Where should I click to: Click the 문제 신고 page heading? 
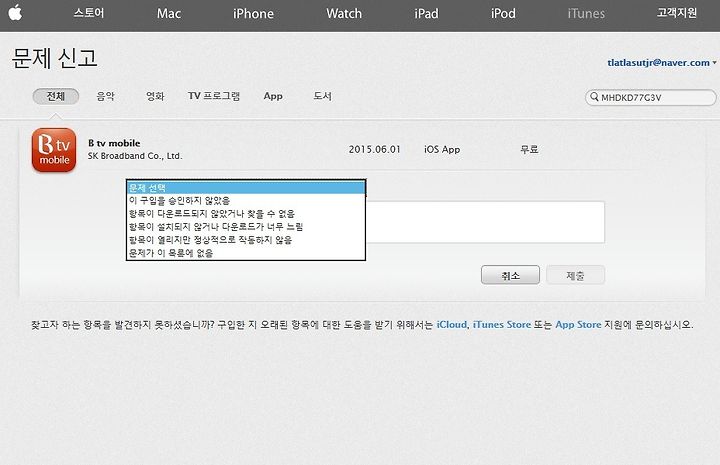[x=54, y=58]
